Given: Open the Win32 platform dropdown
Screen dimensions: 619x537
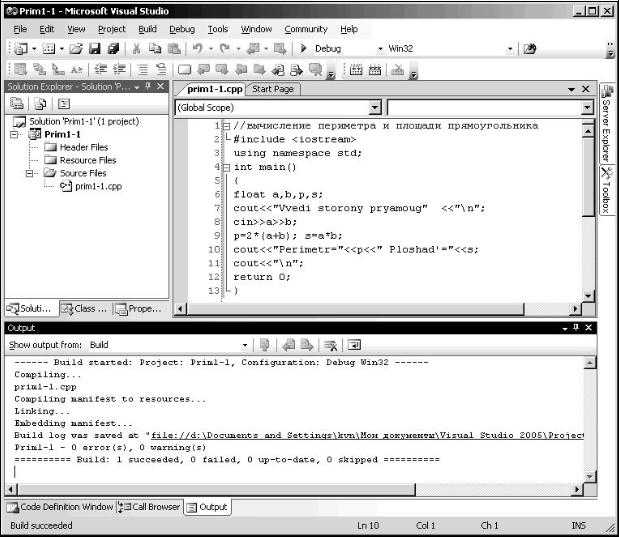Looking at the screenshot, I should click(510, 49).
